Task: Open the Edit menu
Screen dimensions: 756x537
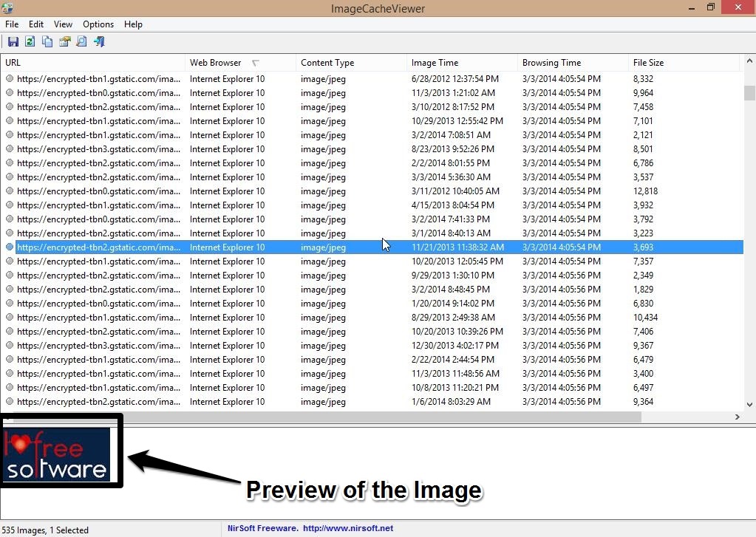Action: click(x=36, y=24)
